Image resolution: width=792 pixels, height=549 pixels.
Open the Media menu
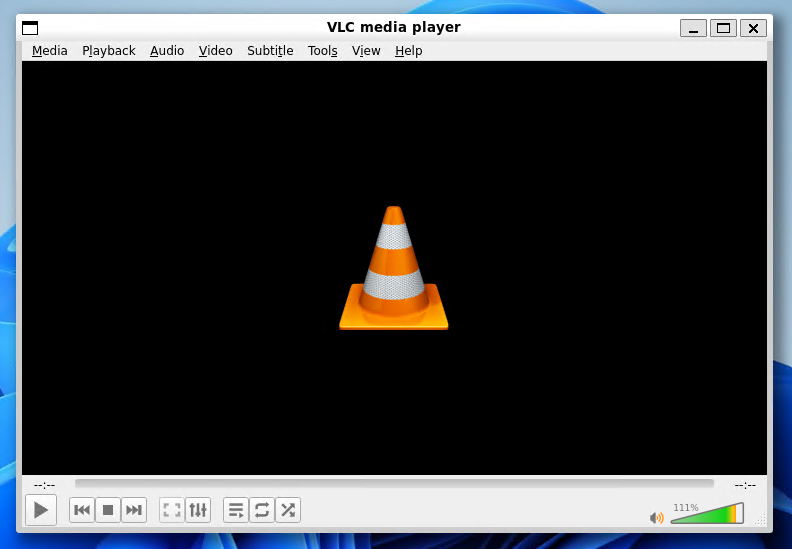pos(50,51)
